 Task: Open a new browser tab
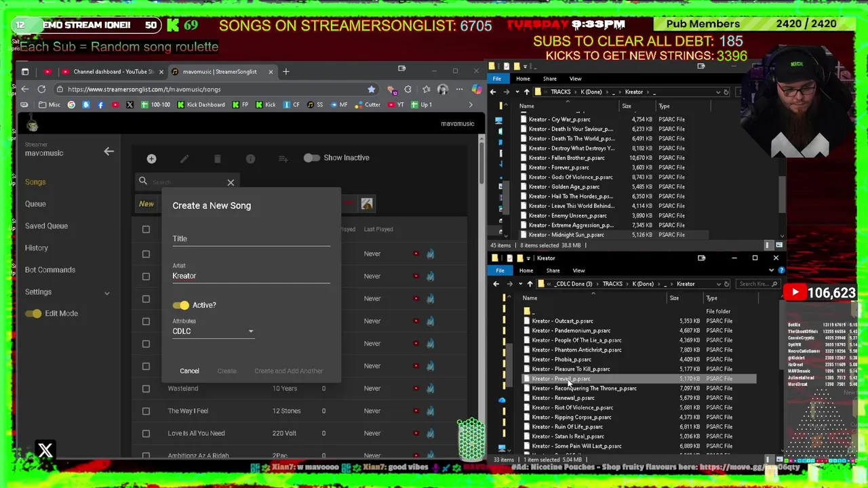[x=285, y=72]
